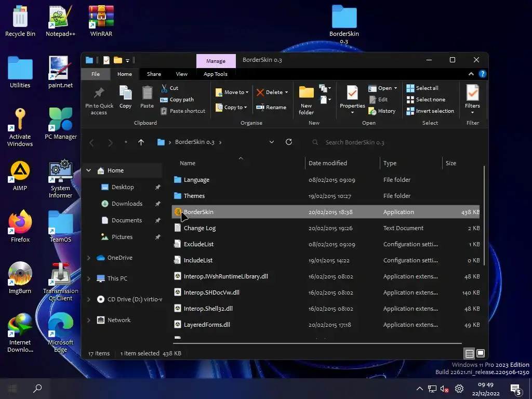The height and width of the screenshot is (399, 532).
Task: Click Invert selection in ribbon
Action: (x=430, y=111)
